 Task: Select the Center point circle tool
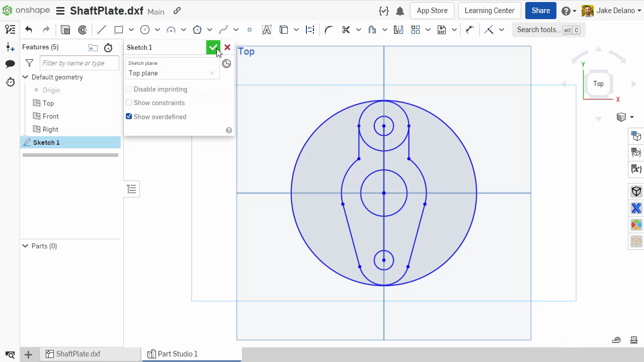click(145, 30)
